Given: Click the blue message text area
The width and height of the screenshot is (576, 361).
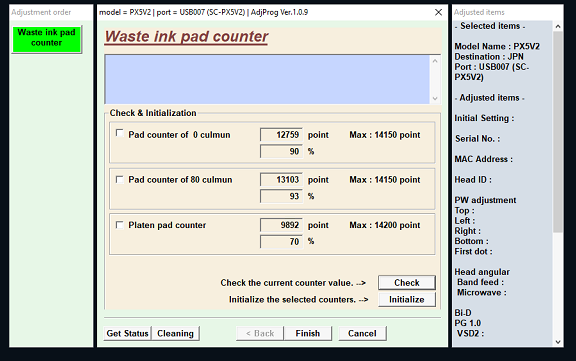Looking at the screenshot, I should tap(267, 79).
